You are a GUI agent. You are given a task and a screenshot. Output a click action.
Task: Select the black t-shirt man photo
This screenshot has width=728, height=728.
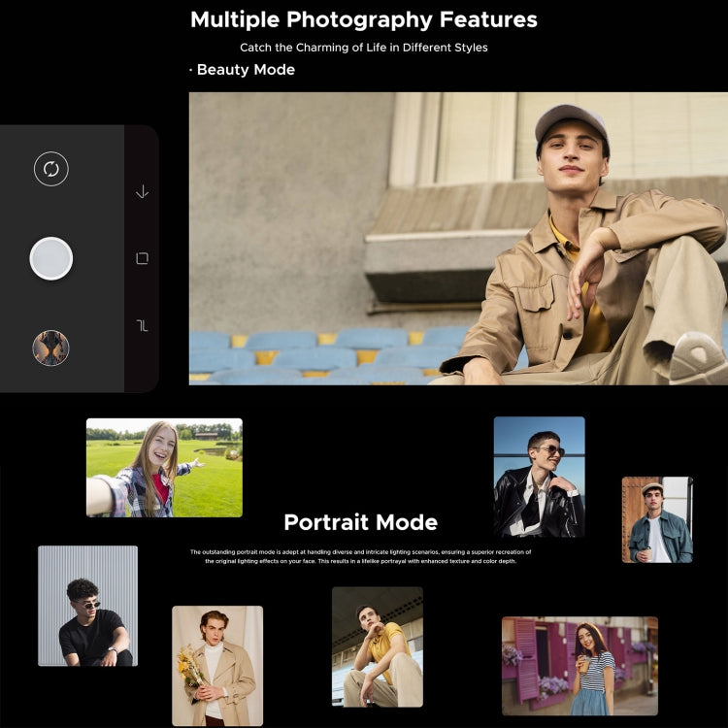[x=87, y=606]
